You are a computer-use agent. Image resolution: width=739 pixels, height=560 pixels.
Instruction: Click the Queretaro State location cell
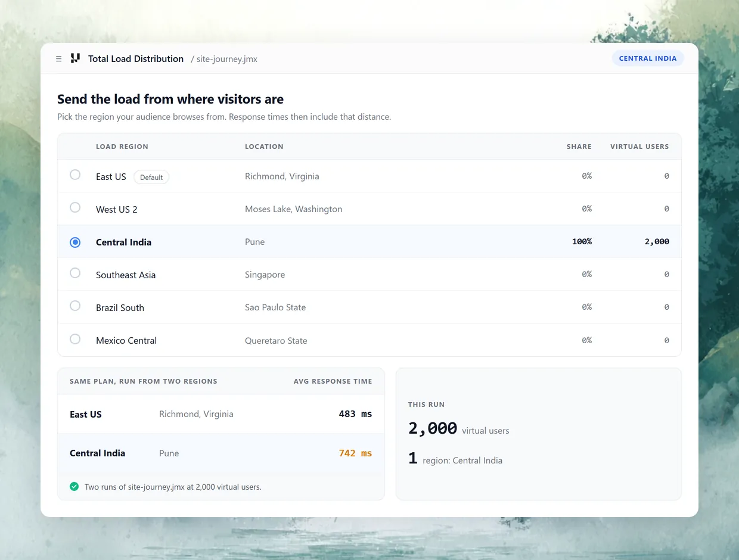click(276, 341)
